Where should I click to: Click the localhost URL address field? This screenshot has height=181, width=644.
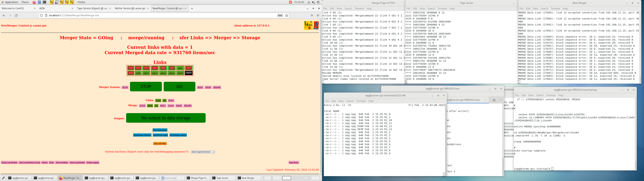coord(160,15)
